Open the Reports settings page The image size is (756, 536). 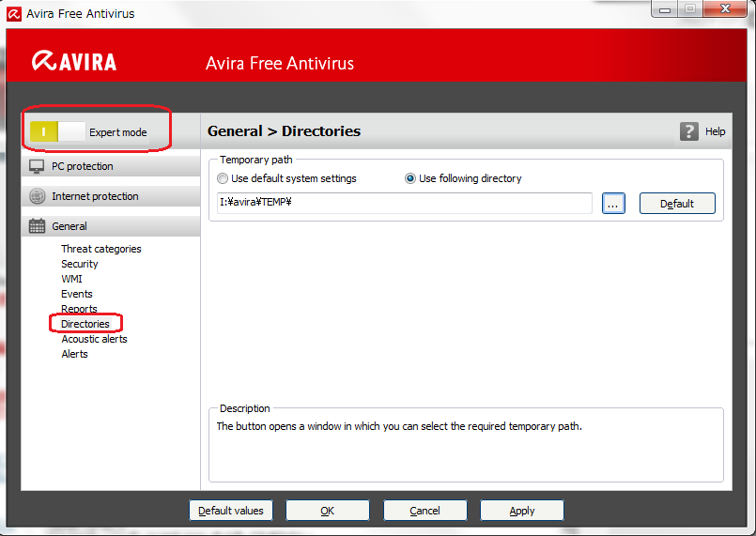tap(79, 309)
